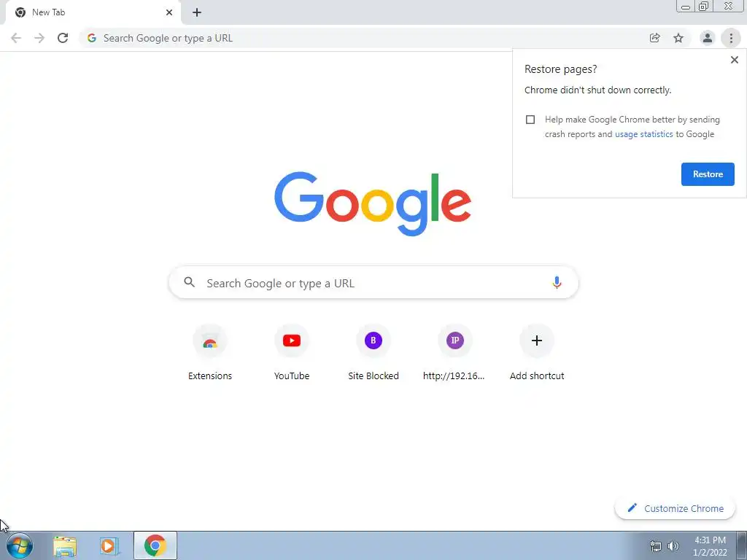Image resolution: width=747 pixels, height=560 pixels.
Task: Open the Site Blocked shortcut
Action: point(373,352)
